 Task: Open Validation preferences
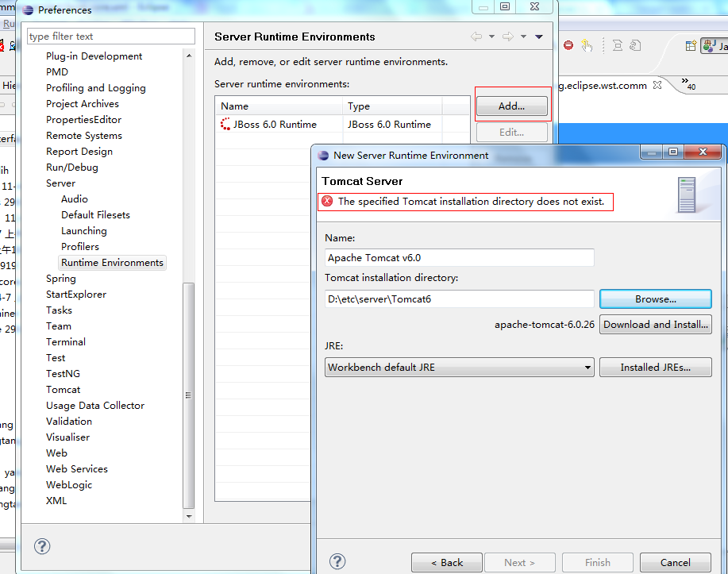click(x=69, y=422)
